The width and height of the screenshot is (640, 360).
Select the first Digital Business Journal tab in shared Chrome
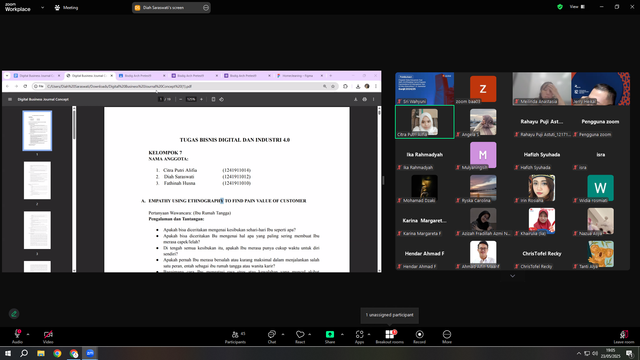pyautogui.click(x=36, y=76)
